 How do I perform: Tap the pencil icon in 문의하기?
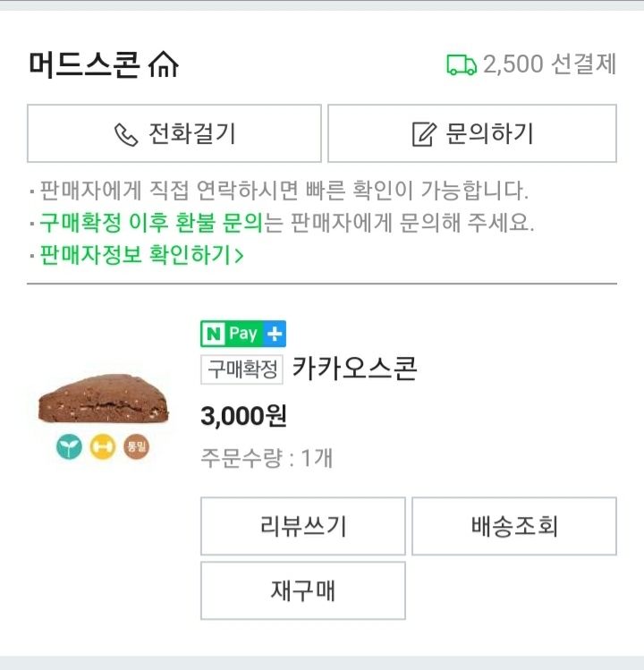point(423,134)
